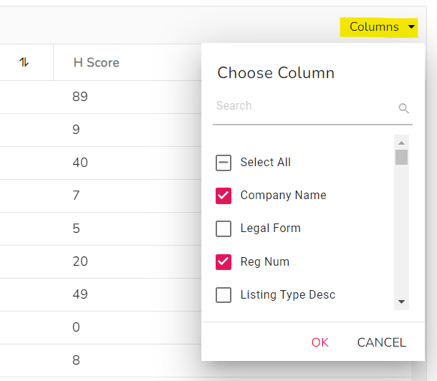Click the H Score column header

point(96,62)
